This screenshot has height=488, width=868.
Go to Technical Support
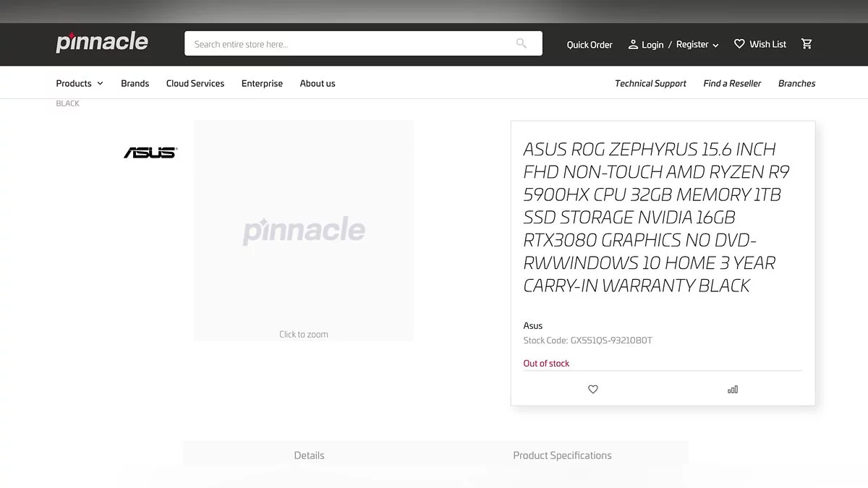(650, 83)
